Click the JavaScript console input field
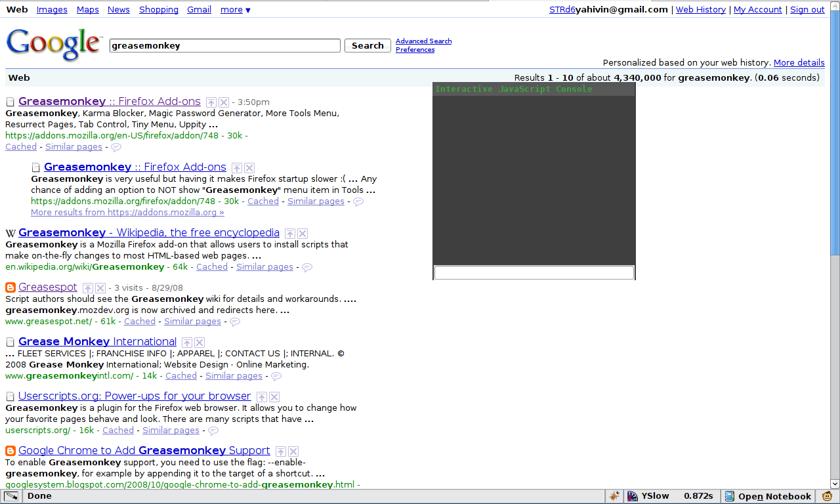840x504 pixels. click(534, 272)
